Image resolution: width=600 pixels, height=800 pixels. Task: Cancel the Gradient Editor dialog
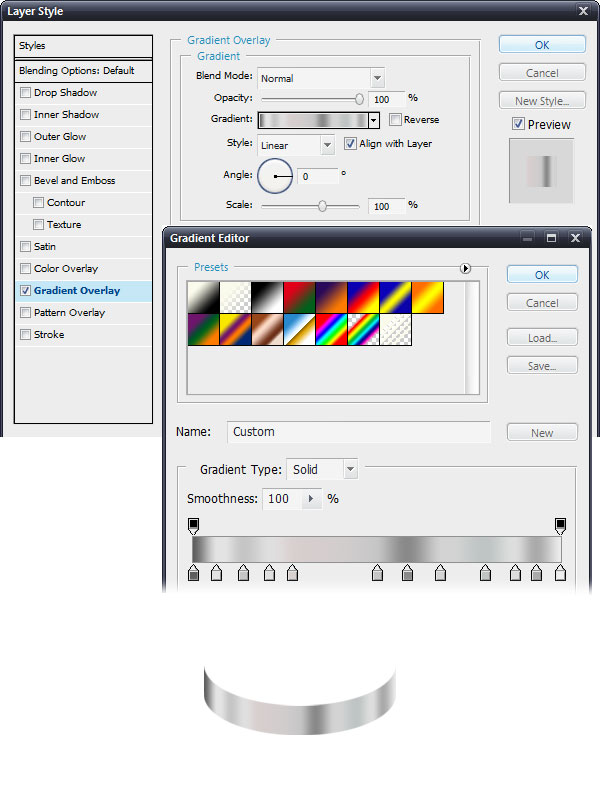(542, 303)
